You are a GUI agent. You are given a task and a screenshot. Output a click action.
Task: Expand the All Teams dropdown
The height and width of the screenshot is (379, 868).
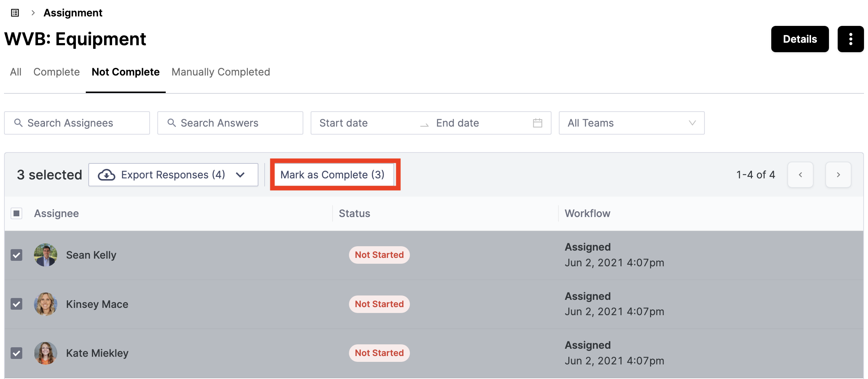coord(631,123)
